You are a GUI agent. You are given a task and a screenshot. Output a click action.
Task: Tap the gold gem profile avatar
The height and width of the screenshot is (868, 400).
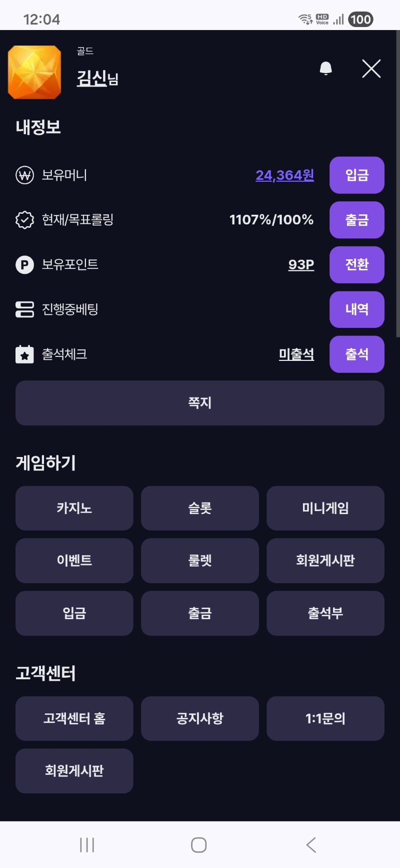click(x=34, y=72)
